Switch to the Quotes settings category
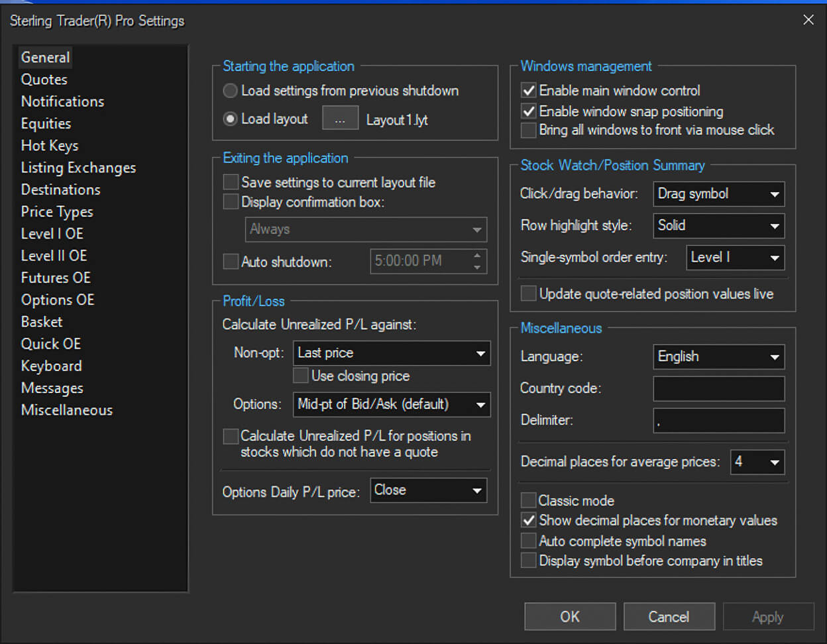 pos(44,80)
